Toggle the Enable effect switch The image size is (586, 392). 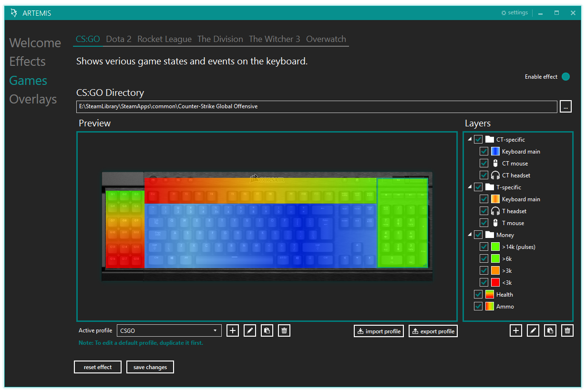[565, 77]
